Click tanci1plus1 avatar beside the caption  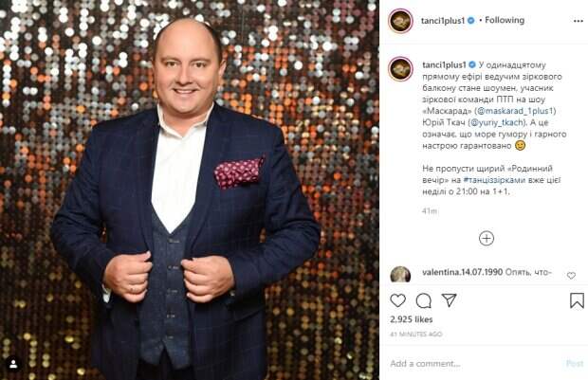point(401,69)
